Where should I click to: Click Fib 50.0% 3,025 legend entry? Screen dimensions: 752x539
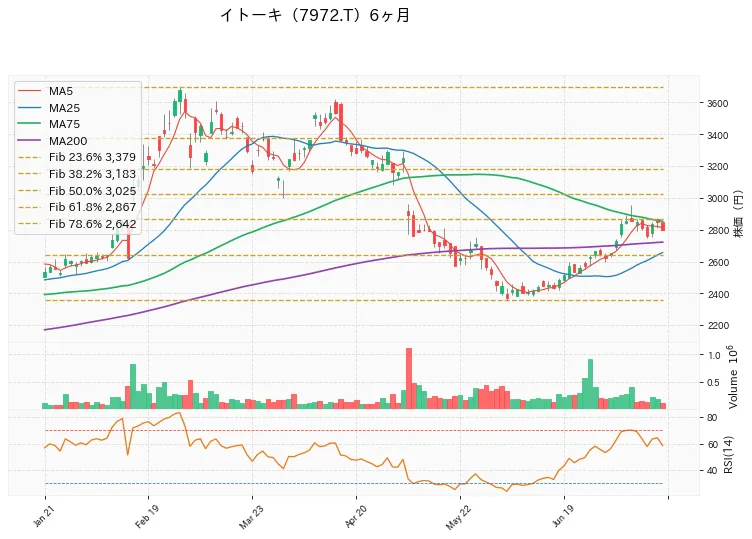coord(77,191)
